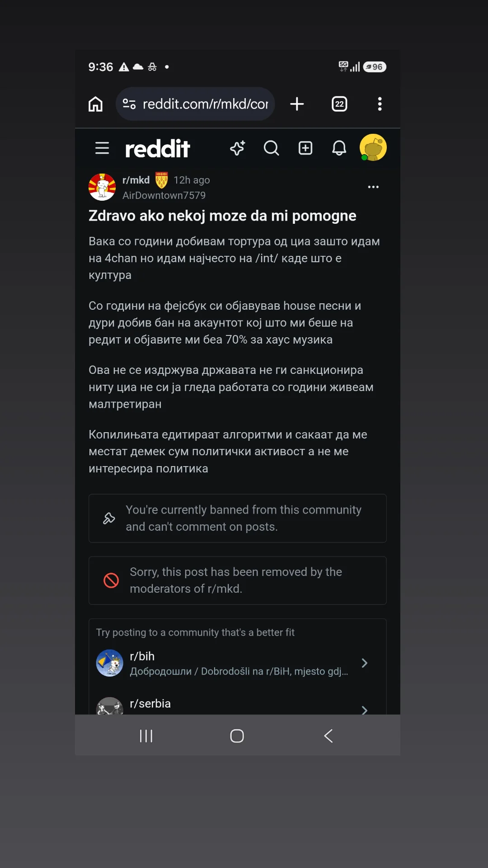The height and width of the screenshot is (868, 488).
Task: Open the r/mkd community avatar
Action: (102, 187)
